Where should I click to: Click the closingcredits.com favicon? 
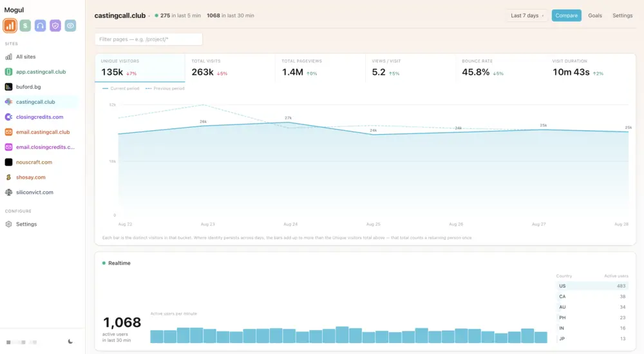(8, 117)
